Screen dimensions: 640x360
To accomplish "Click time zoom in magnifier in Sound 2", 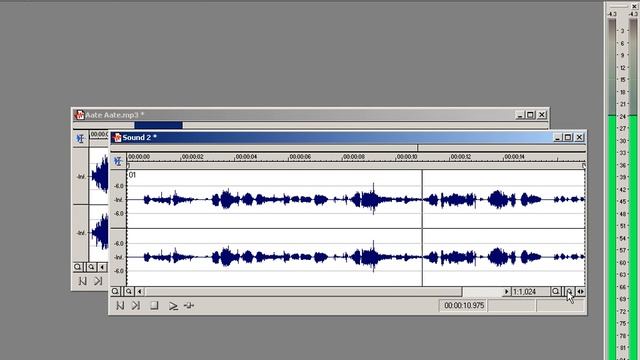I will pos(569,291).
